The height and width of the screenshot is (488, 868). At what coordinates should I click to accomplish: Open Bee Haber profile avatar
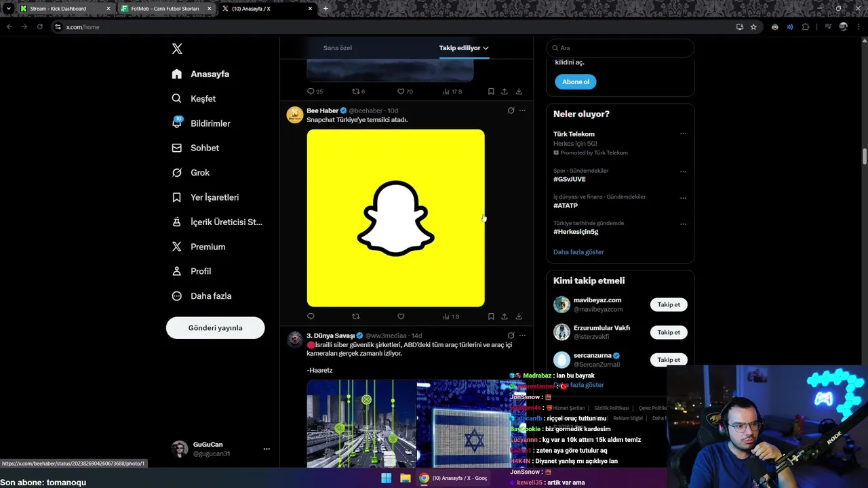point(294,115)
